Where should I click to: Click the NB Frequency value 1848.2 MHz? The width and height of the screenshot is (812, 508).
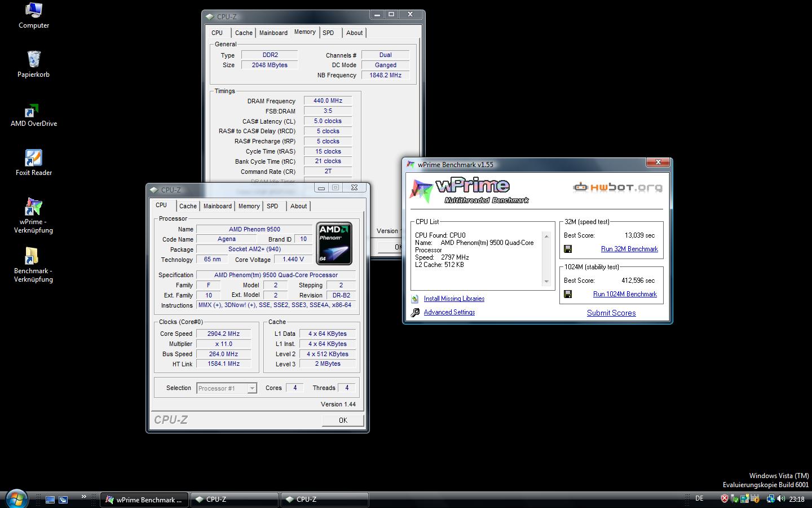(385, 75)
